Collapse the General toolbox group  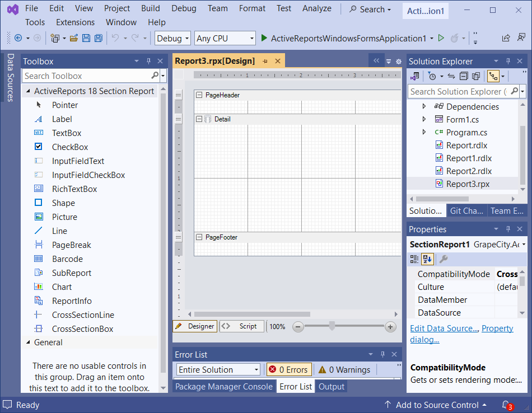pyautogui.click(x=28, y=342)
